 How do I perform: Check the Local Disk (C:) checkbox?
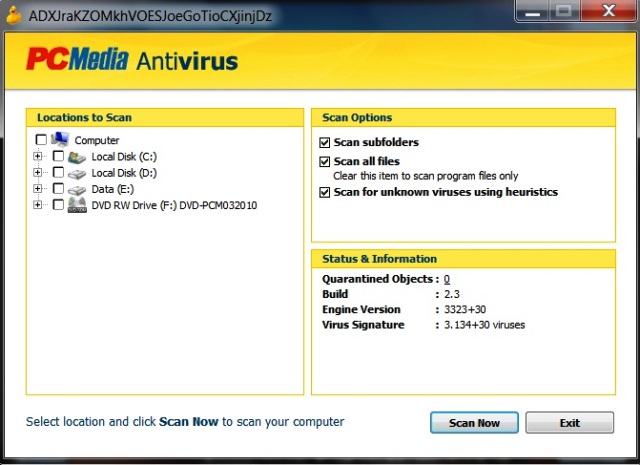58,157
